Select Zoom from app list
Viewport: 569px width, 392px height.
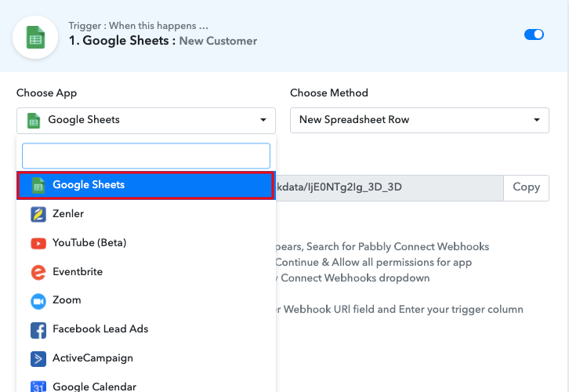[146, 300]
